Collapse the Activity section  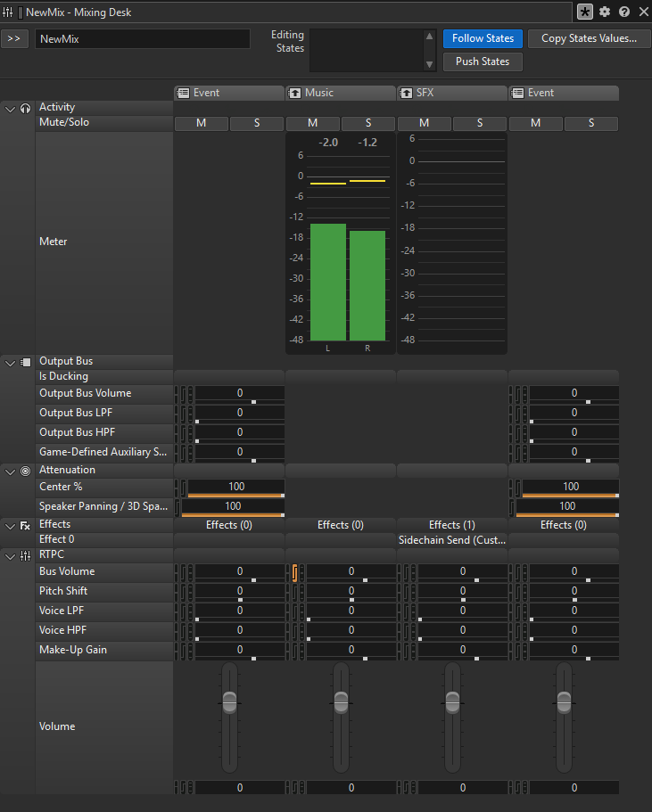coord(10,109)
